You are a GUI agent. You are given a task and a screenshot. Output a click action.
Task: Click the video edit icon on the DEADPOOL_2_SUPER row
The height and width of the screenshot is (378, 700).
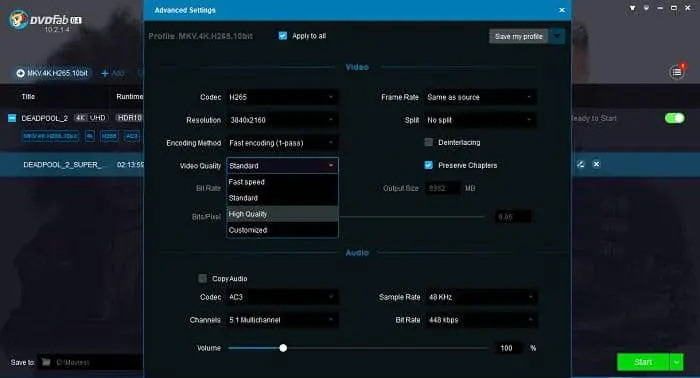point(581,164)
